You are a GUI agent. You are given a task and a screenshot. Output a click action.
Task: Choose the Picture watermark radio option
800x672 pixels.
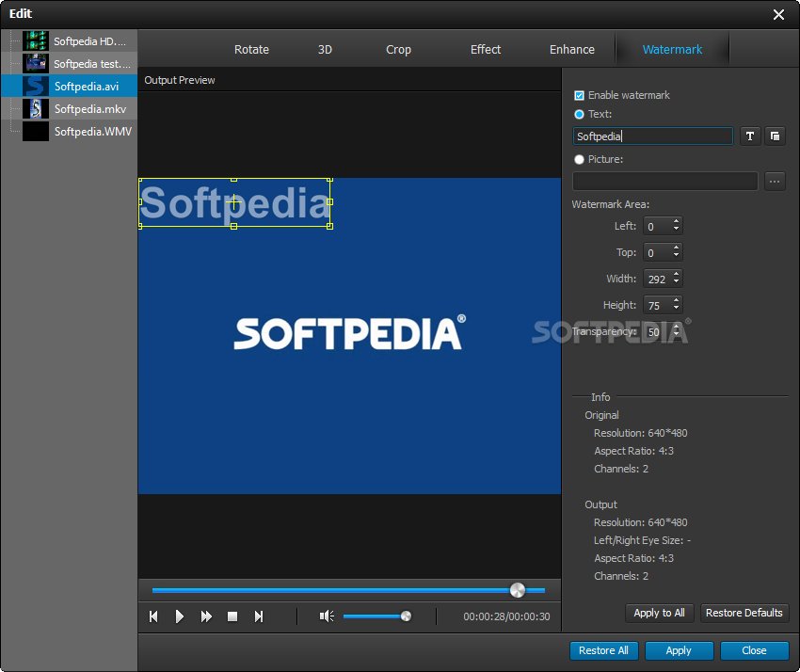click(x=580, y=159)
